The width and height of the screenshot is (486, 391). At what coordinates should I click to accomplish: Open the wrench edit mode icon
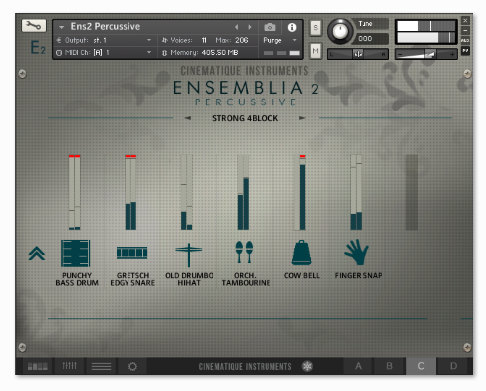pos(34,26)
